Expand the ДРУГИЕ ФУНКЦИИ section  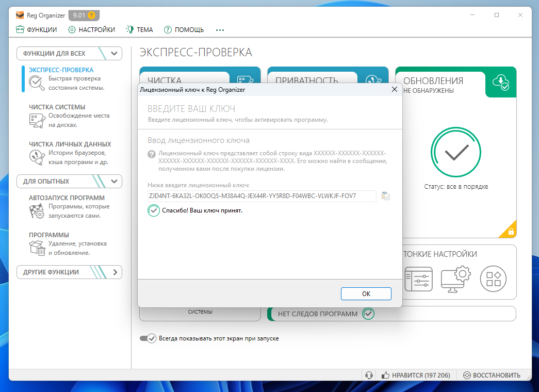tap(70, 272)
